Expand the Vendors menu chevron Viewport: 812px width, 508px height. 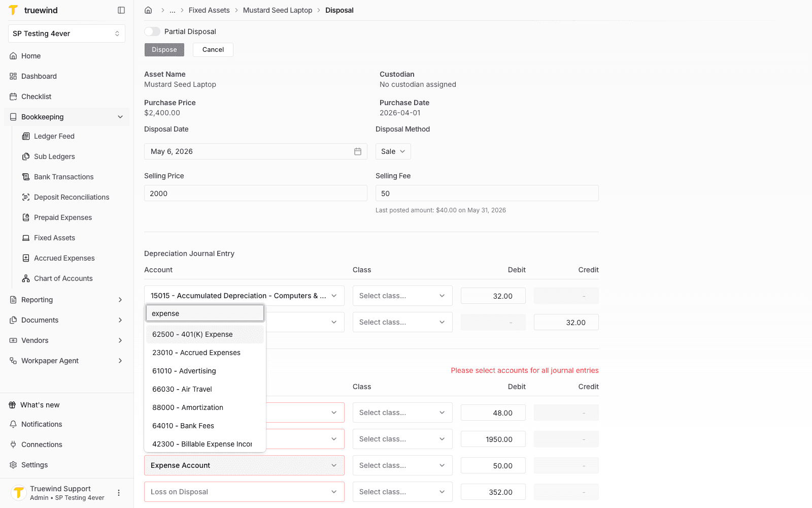[x=120, y=340]
